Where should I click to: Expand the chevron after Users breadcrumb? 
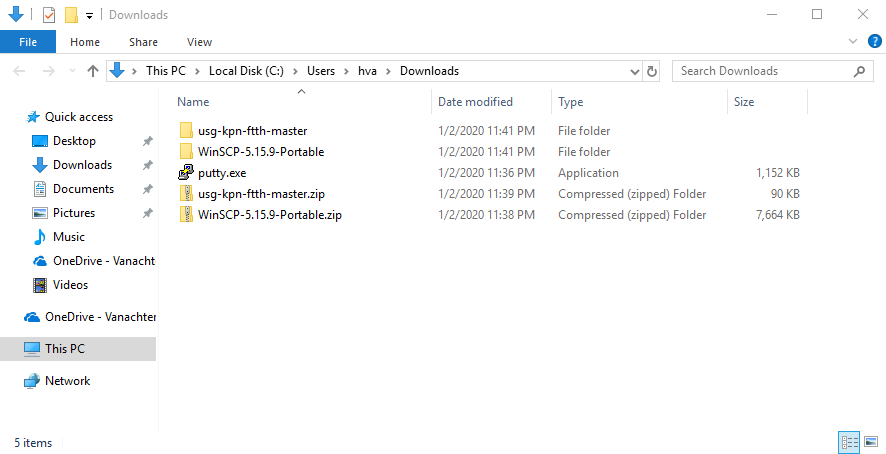(x=346, y=71)
